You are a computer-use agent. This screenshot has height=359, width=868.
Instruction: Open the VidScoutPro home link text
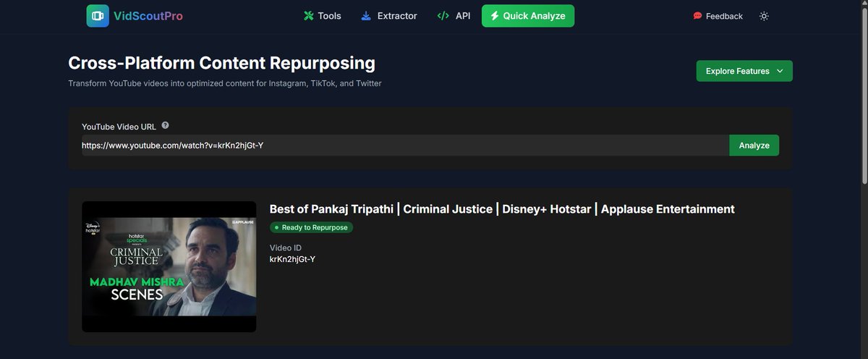point(149,16)
